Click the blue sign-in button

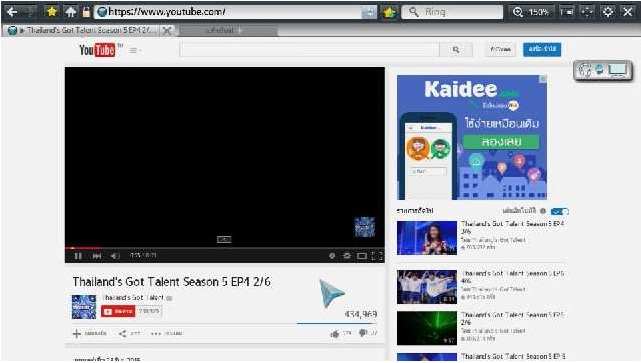pyautogui.click(x=542, y=49)
